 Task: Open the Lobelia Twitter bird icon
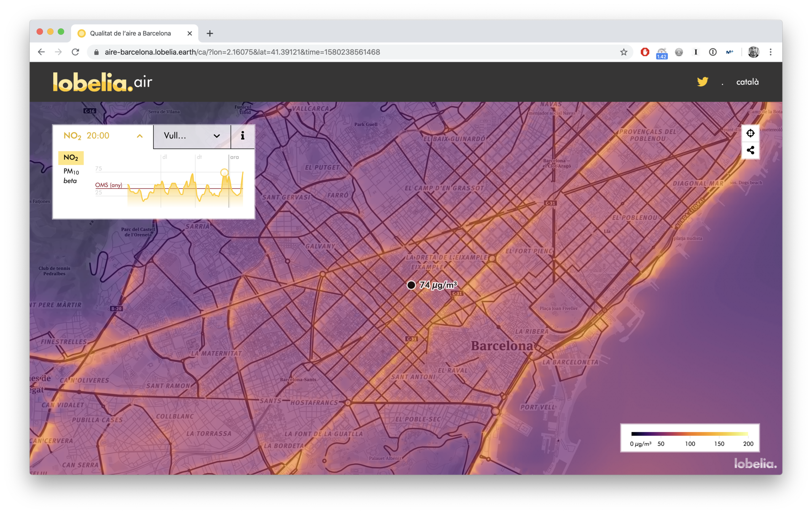click(702, 82)
